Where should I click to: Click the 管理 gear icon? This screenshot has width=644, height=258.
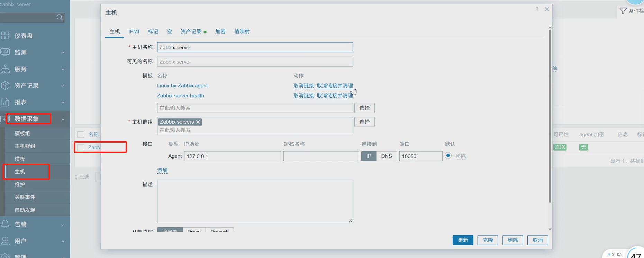point(5,256)
